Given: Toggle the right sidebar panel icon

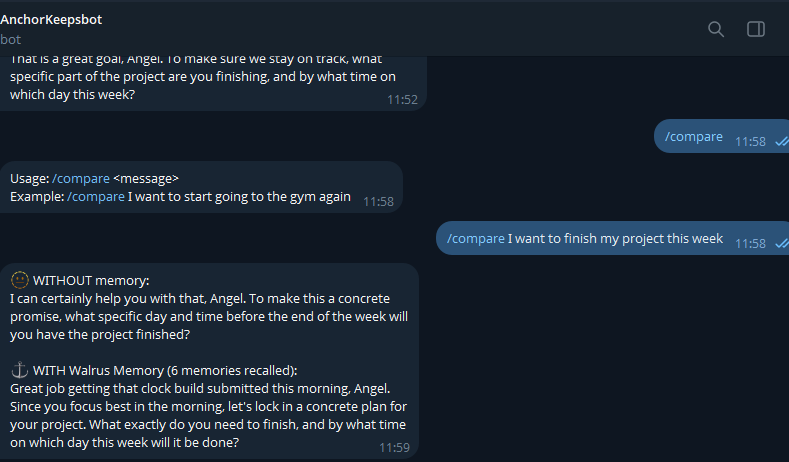Looking at the screenshot, I should [756, 29].
